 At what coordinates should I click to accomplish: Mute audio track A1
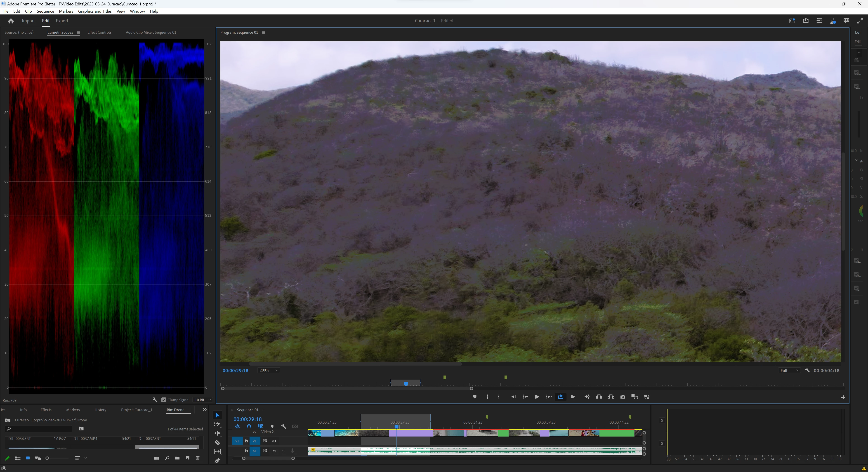pyautogui.click(x=274, y=451)
